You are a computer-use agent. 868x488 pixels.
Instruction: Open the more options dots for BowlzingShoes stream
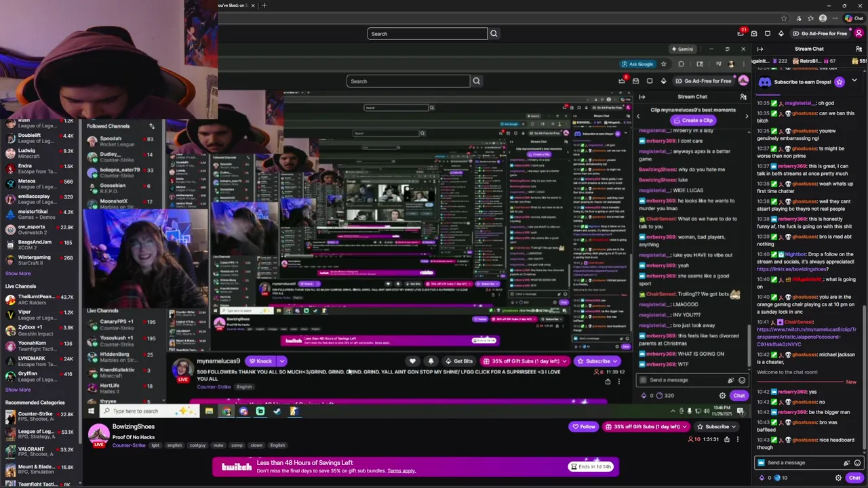pos(738,439)
